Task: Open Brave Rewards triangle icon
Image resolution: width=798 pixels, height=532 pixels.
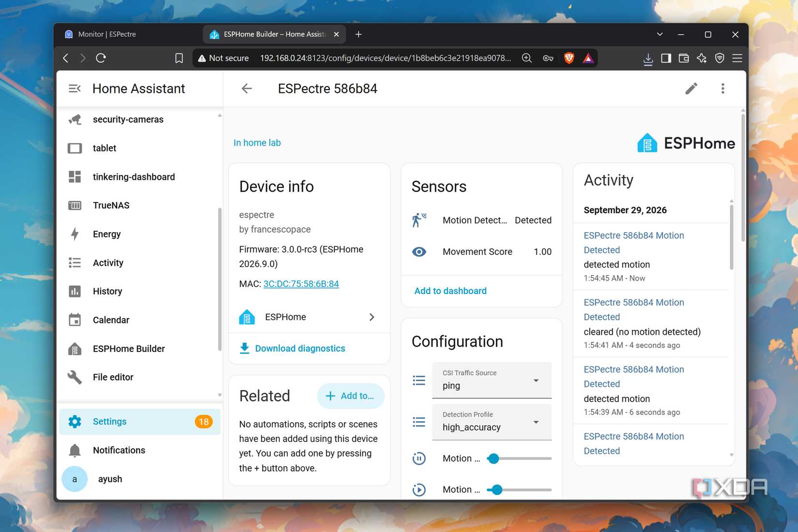Action: tap(588, 58)
